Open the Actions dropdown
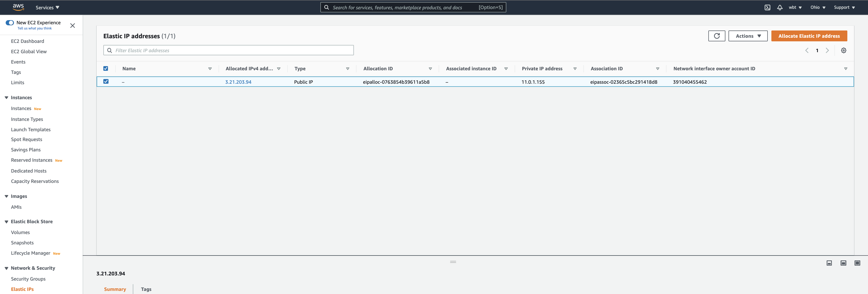This screenshot has width=868, height=294. coord(748,36)
